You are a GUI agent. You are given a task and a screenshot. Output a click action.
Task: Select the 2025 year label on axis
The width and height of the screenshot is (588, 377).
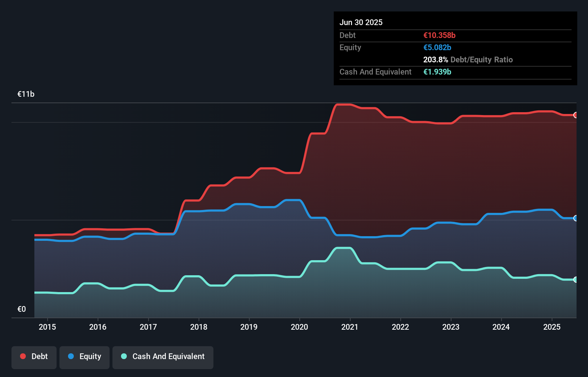click(x=552, y=327)
